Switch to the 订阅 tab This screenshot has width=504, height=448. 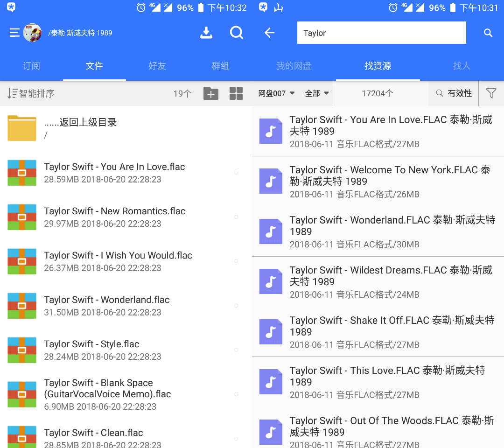32,66
